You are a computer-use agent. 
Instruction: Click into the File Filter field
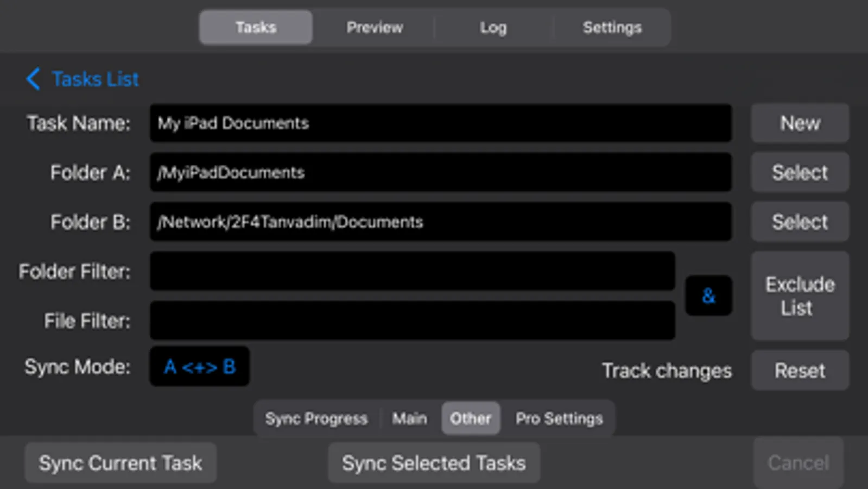pos(412,321)
